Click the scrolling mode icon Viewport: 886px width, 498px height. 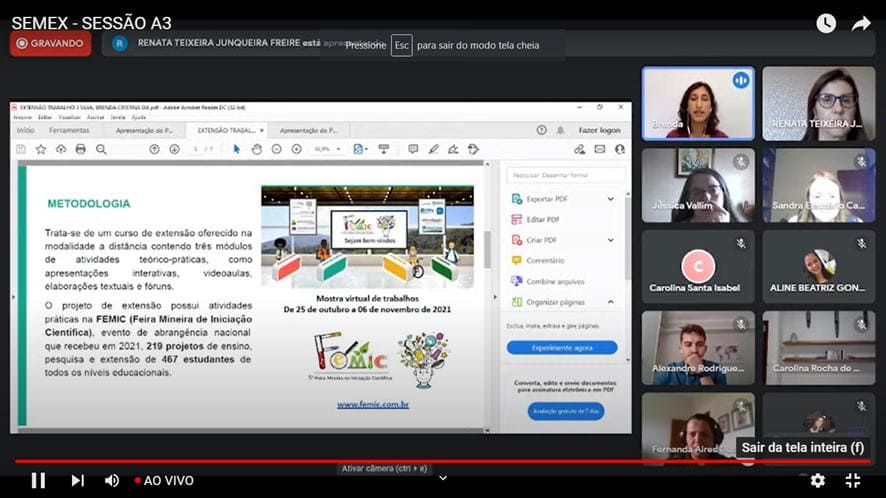pos(384,149)
